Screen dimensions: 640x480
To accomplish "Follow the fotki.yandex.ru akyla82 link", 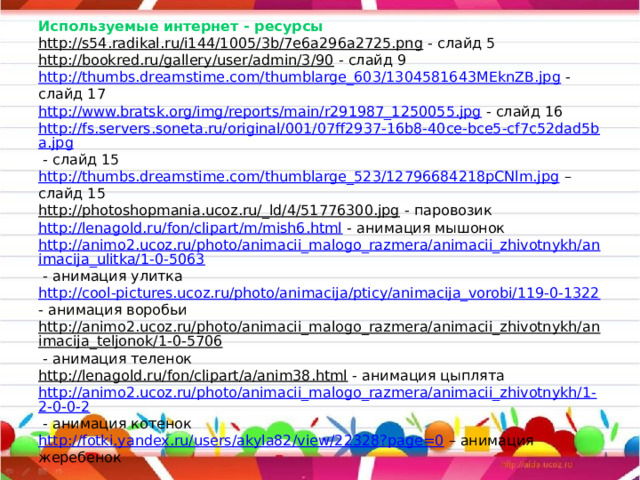I will click(241, 441).
